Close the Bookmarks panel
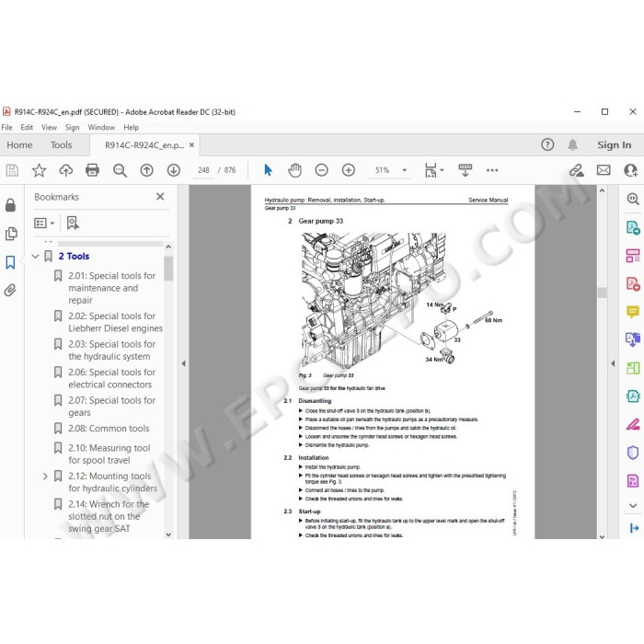This screenshot has height=644, width=644. (160, 197)
